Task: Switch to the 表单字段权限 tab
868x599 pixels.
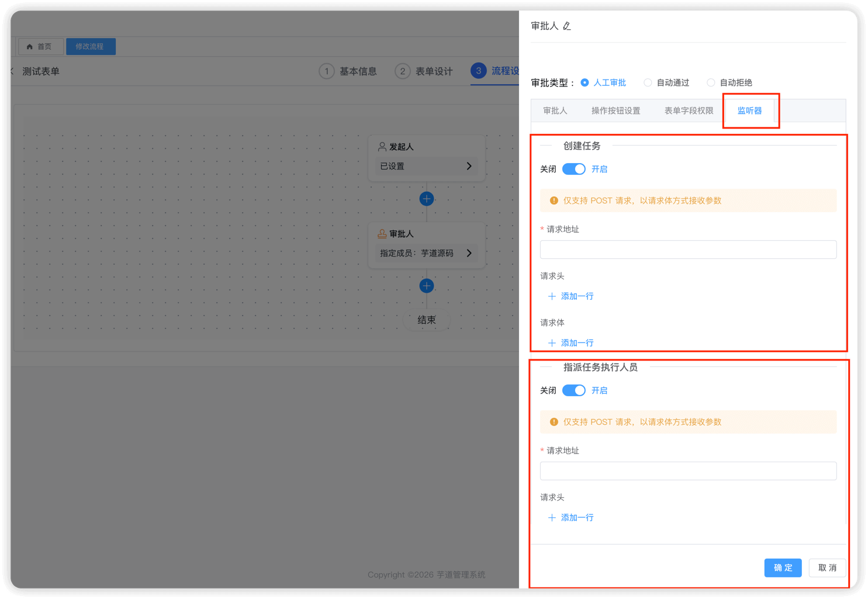Action: (689, 110)
